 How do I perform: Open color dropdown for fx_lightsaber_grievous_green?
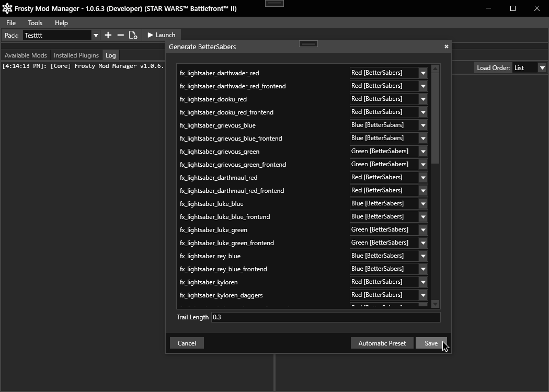click(388, 151)
